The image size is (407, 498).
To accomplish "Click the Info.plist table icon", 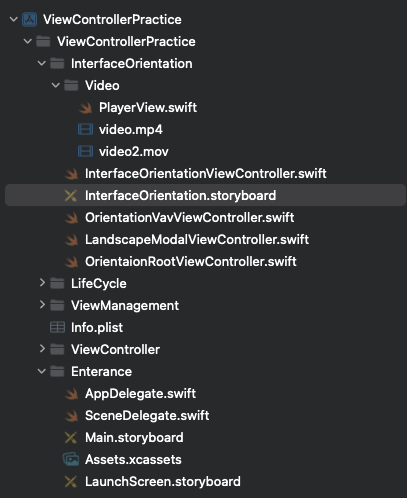I will (57, 327).
